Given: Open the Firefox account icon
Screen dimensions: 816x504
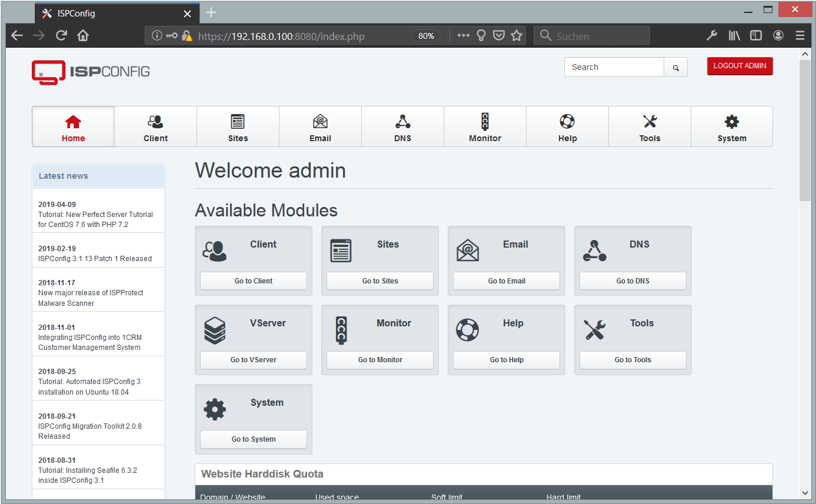Looking at the screenshot, I should pyautogui.click(x=778, y=36).
